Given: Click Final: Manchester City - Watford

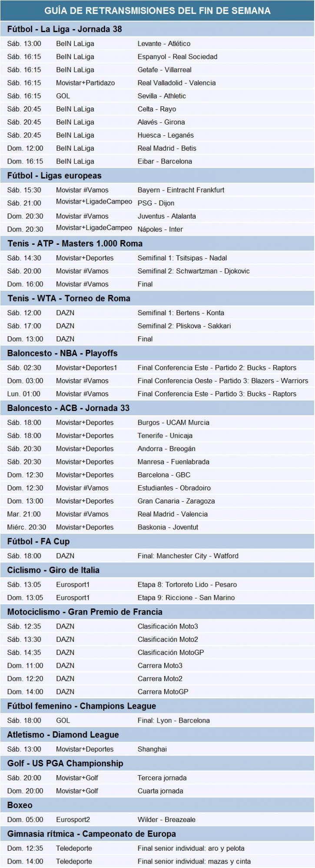Looking at the screenshot, I should click(x=188, y=556).
